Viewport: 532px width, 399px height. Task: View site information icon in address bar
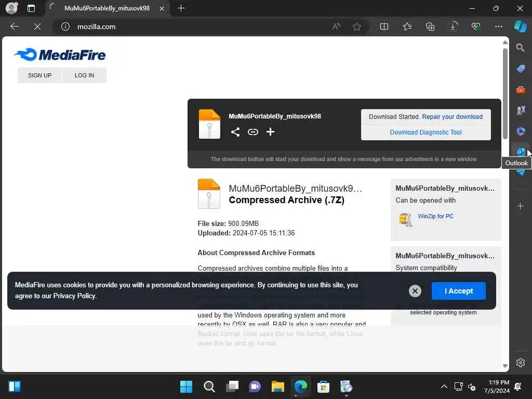[65, 26]
